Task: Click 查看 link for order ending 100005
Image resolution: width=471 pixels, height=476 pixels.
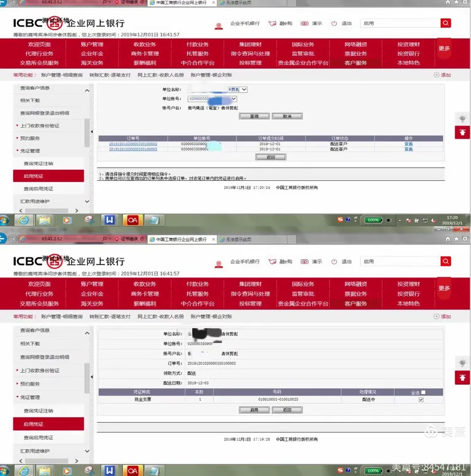Action: tap(408, 149)
